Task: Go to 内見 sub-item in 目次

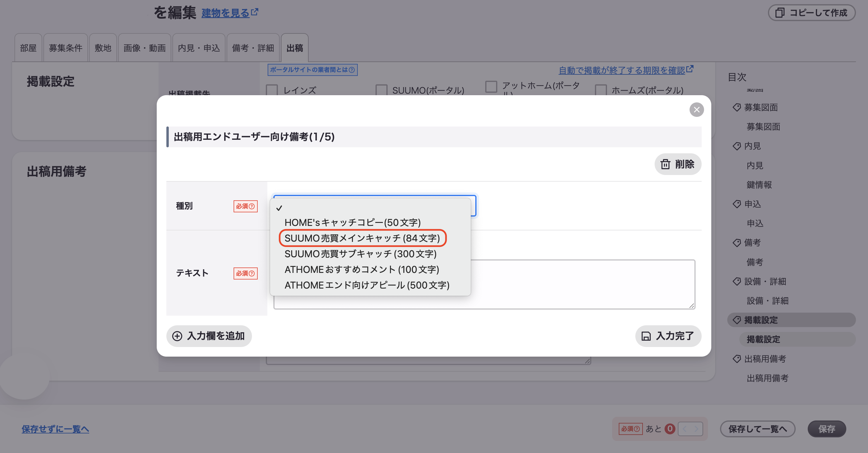Action: pos(755,165)
